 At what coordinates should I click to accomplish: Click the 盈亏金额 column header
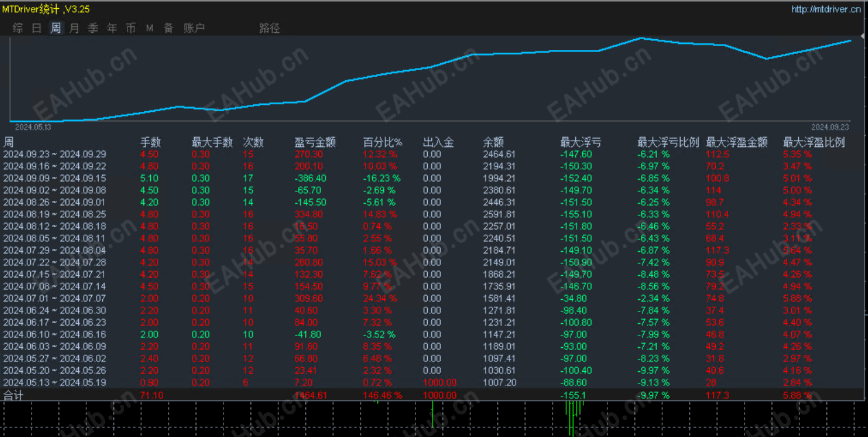(315, 142)
